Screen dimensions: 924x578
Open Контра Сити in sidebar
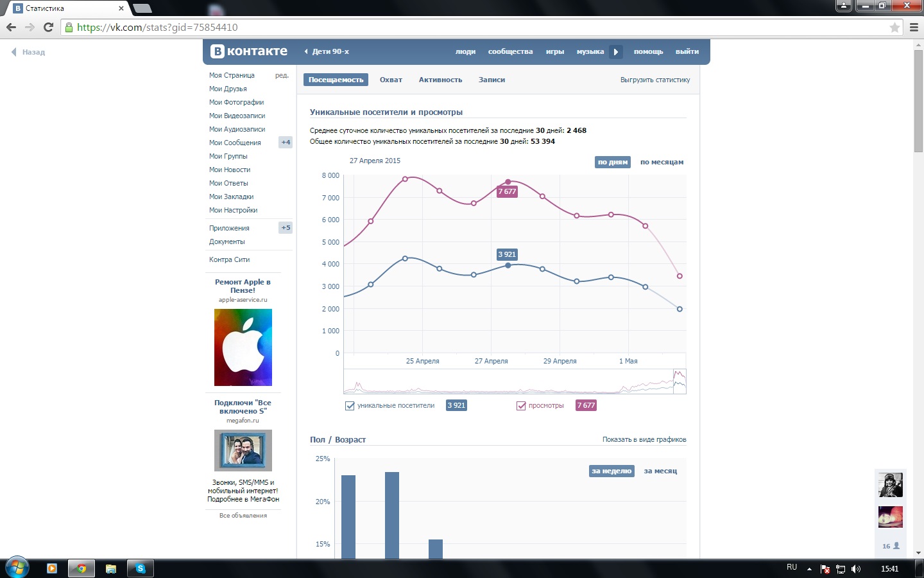(229, 259)
